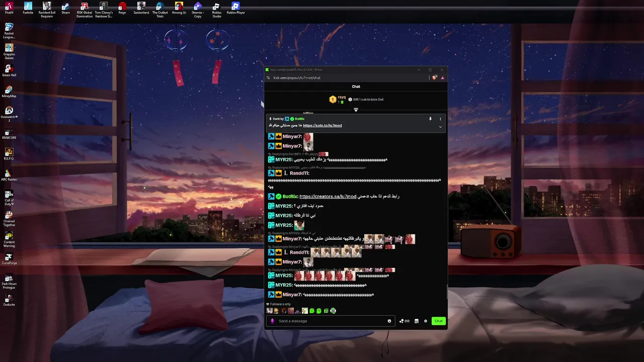
Task: Click the Randd11 username with long message
Action: pyautogui.click(x=299, y=173)
